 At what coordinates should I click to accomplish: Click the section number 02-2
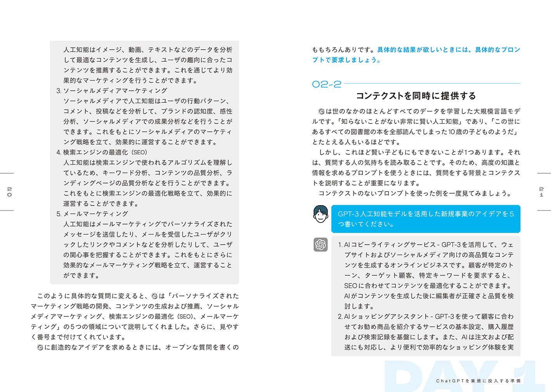pyautogui.click(x=326, y=84)
